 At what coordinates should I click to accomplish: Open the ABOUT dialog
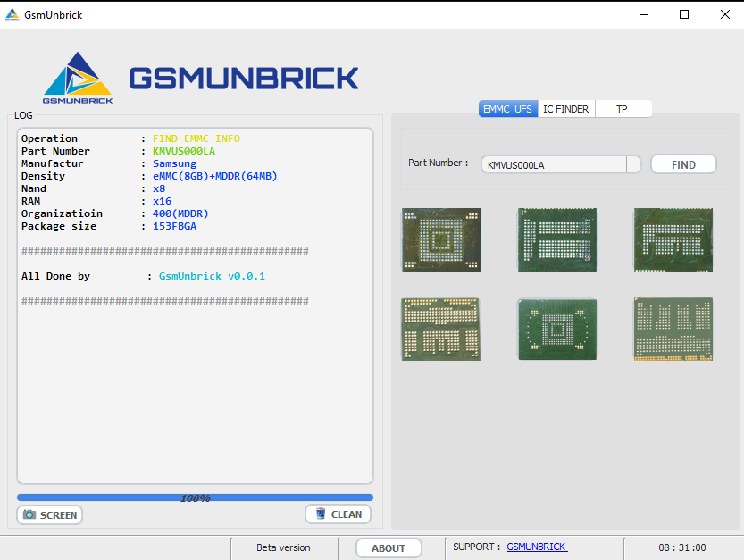(x=389, y=548)
